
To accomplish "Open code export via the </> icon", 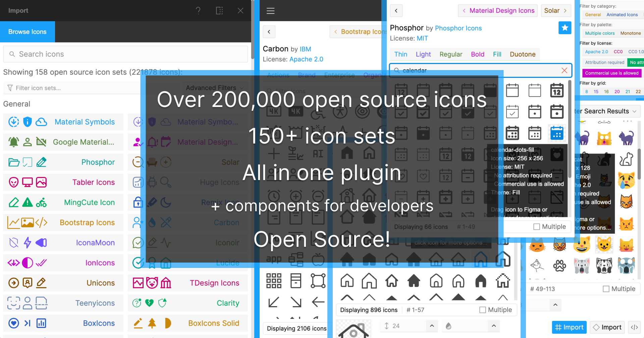I will [635, 327].
